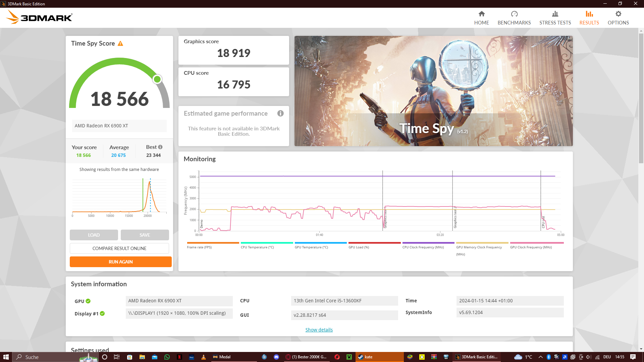Click COMPARE RESULT ONLINE
Image resolution: width=644 pixels, height=362 pixels.
pyautogui.click(x=119, y=248)
